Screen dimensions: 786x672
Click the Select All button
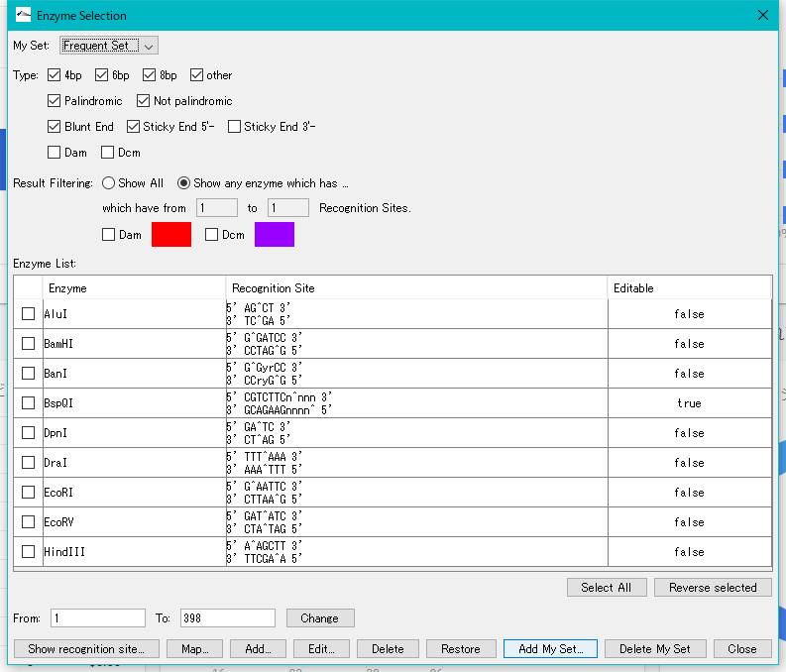[607, 588]
